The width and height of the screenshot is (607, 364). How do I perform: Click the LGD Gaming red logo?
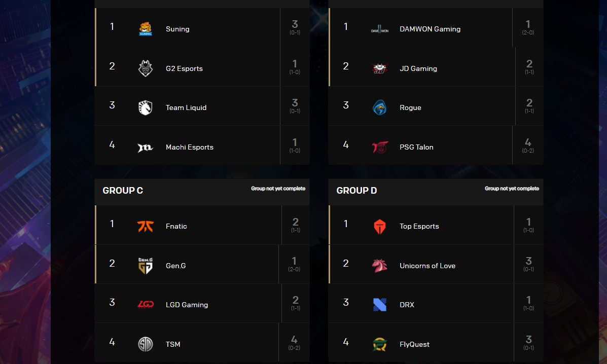pos(146,305)
